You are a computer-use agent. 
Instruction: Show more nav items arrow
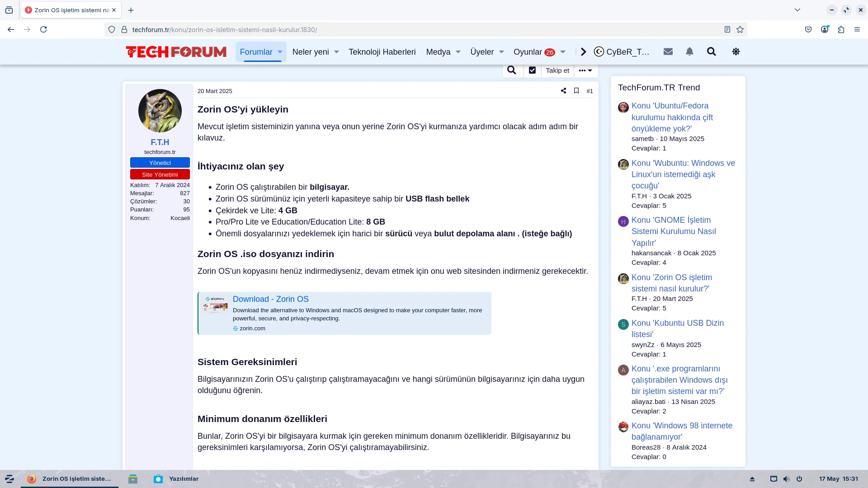tap(584, 52)
